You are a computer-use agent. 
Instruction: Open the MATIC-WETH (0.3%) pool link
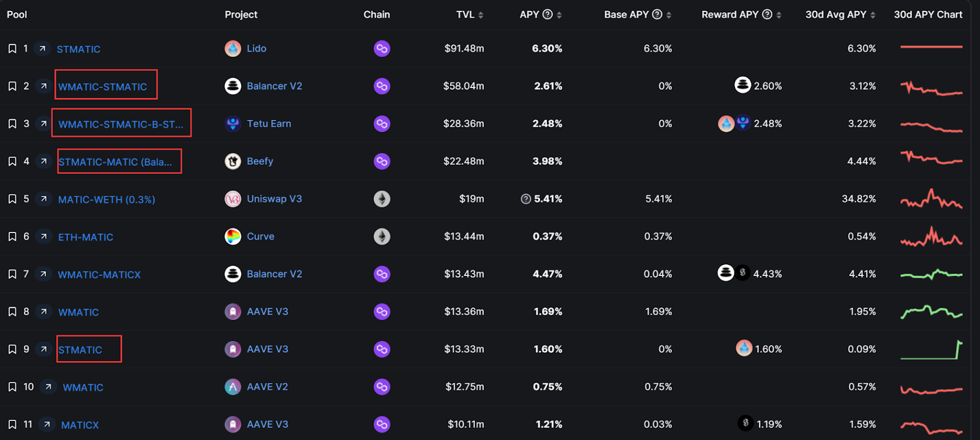point(107,199)
